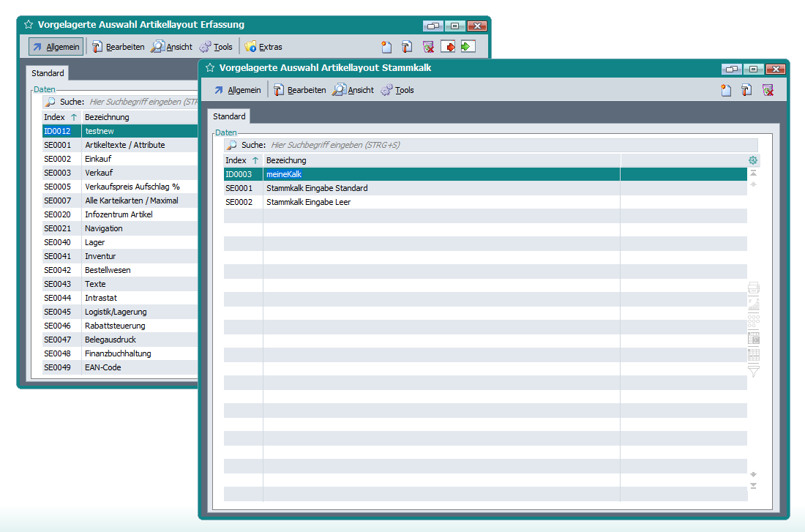
Task: Open the Tools menu in Stammkalk window
Action: [x=397, y=90]
